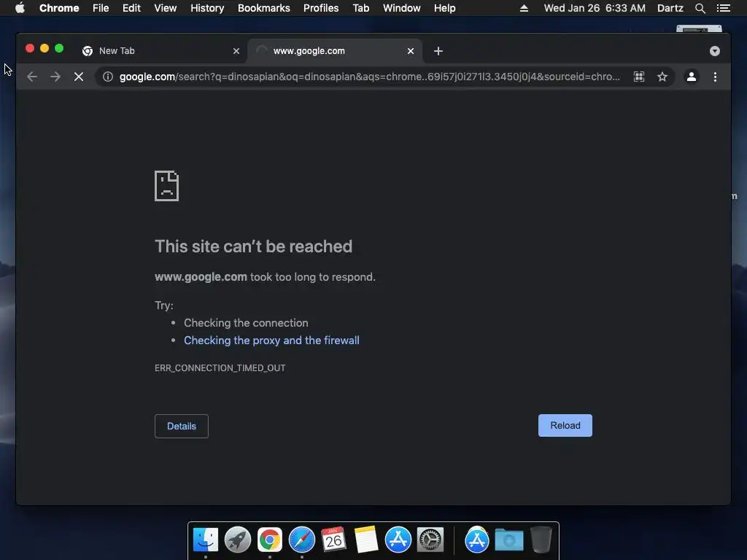This screenshot has width=747, height=560.
Task: Open Chrome's three-dot menu
Action: click(x=715, y=77)
